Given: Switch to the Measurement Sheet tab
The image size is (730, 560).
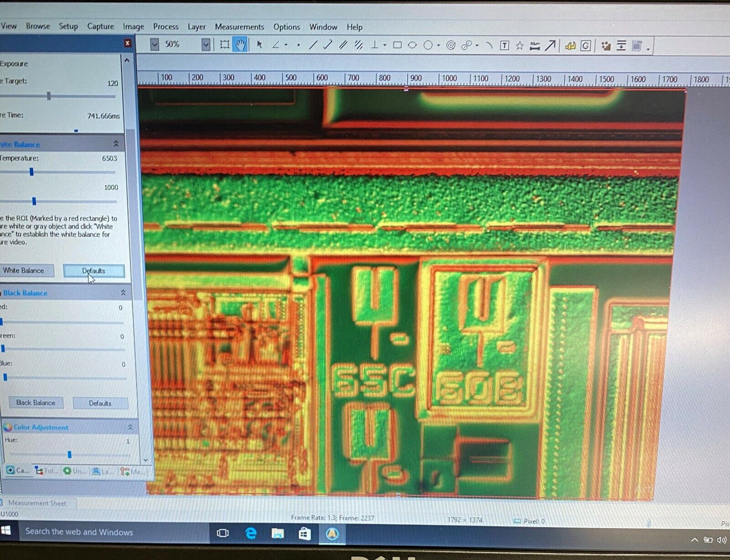Looking at the screenshot, I should coord(37,503).
